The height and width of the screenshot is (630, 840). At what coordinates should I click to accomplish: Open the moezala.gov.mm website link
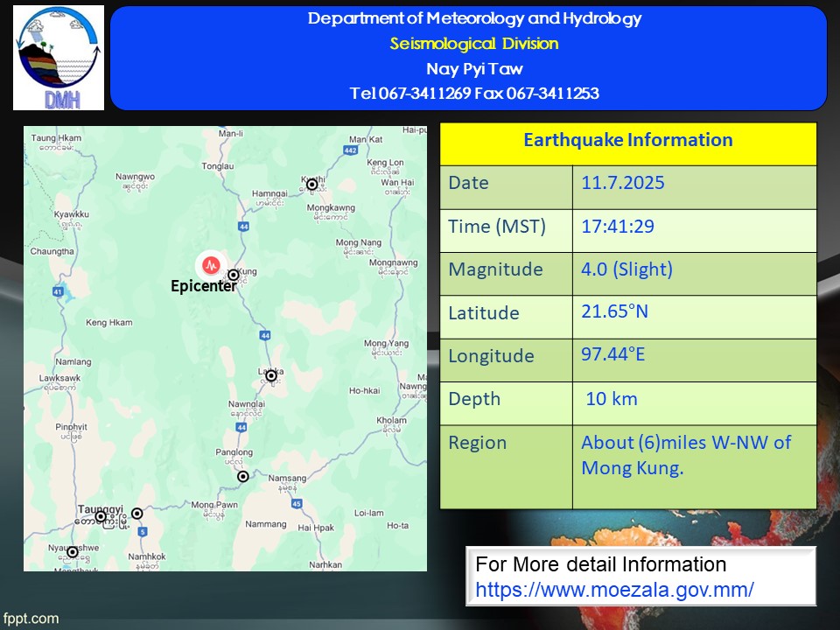614,590
